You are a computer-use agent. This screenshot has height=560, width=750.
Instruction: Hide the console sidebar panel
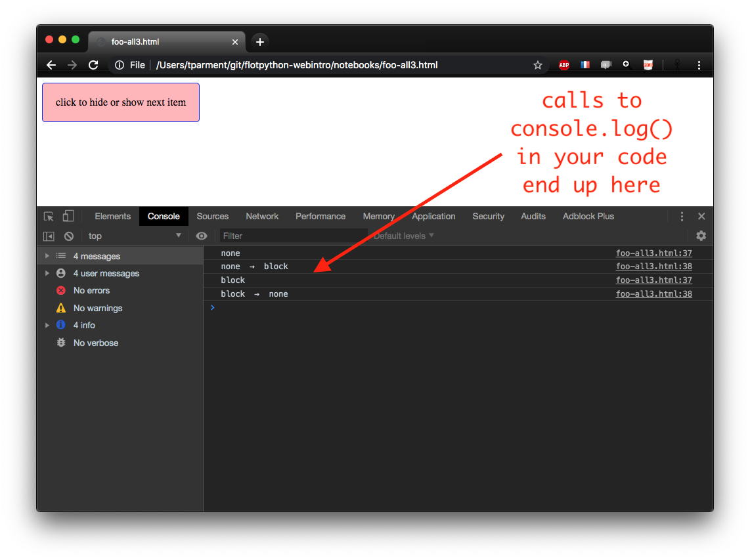click(x=49, y=236)
